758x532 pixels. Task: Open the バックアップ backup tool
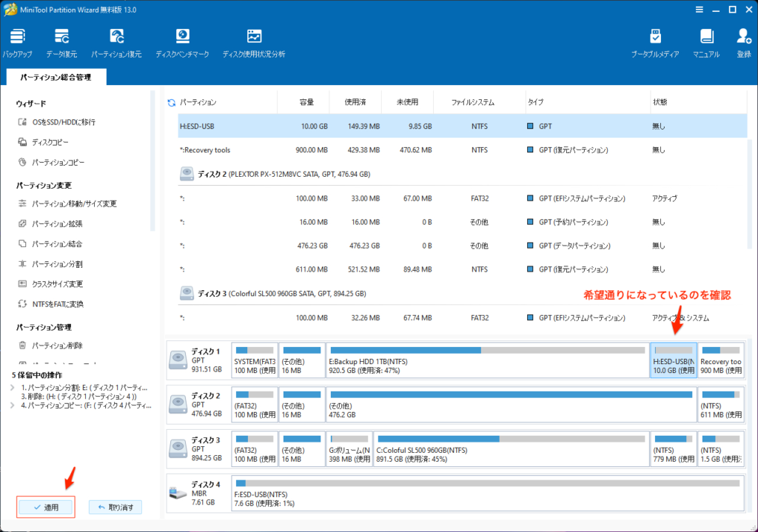tap(17, 43)
